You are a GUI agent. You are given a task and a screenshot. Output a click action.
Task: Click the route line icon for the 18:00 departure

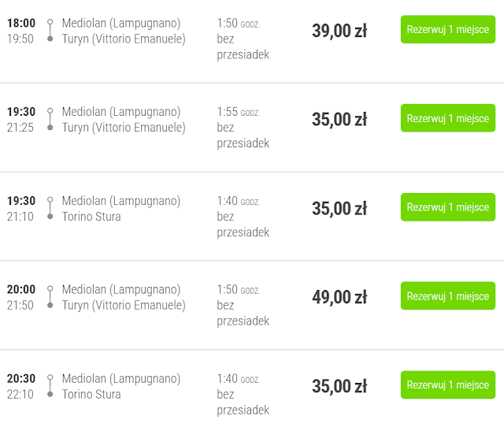[x=50, y=30]
